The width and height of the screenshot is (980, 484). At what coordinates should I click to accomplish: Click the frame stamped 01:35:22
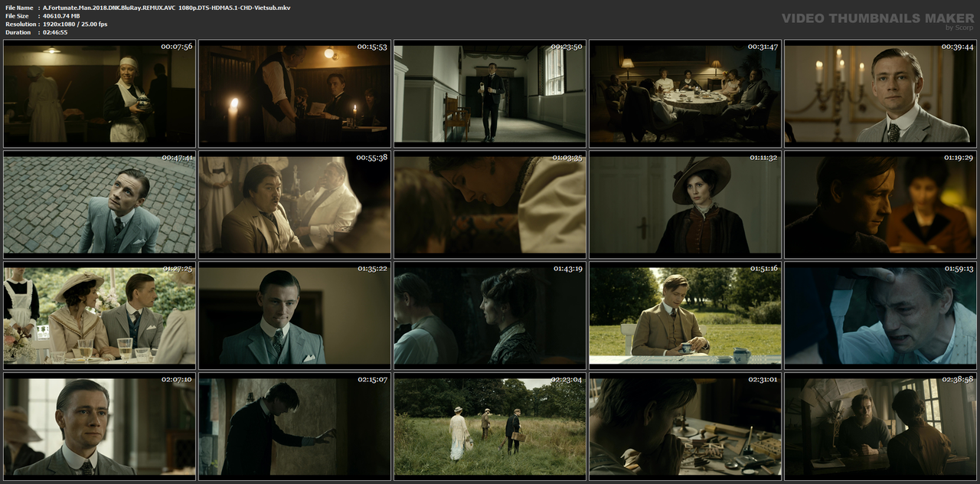tap(295, 316)
